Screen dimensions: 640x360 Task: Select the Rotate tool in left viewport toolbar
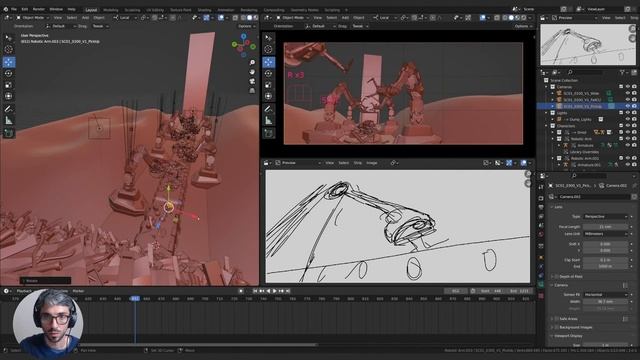pyautogui.click(x=9, y=73)
